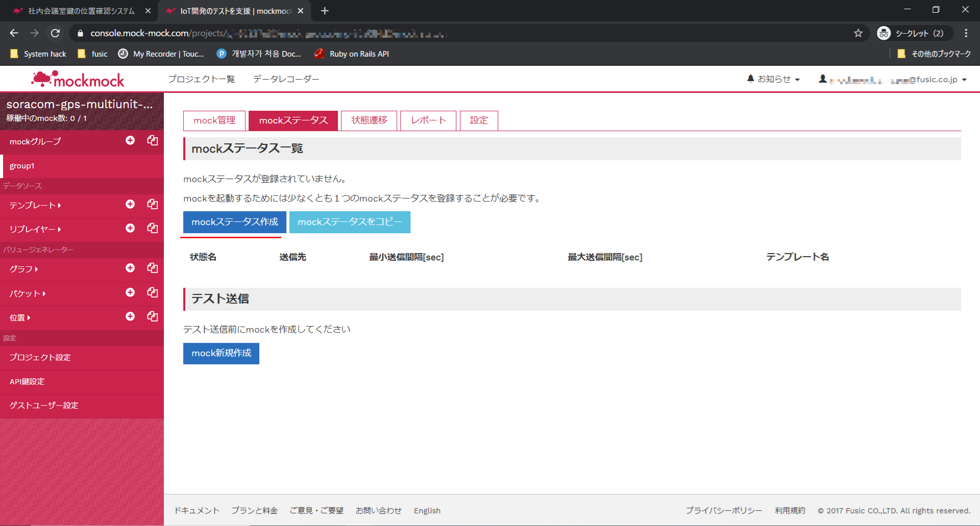Copy a リプレイヤー using its copy icon
The width and height of the screenshot is (980, 526).
(152, 228)
